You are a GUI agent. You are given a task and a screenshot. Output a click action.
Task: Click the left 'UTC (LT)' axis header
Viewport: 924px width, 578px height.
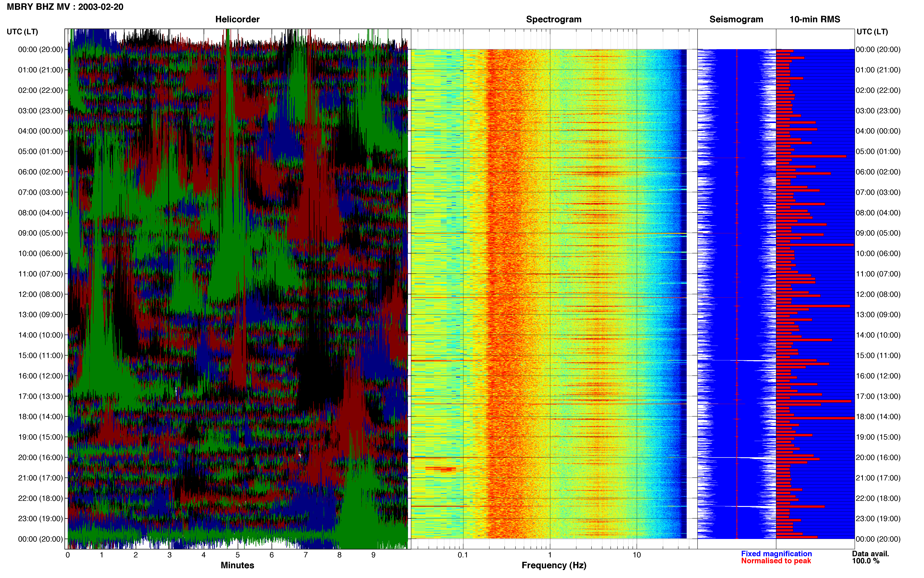coord(22,32)
